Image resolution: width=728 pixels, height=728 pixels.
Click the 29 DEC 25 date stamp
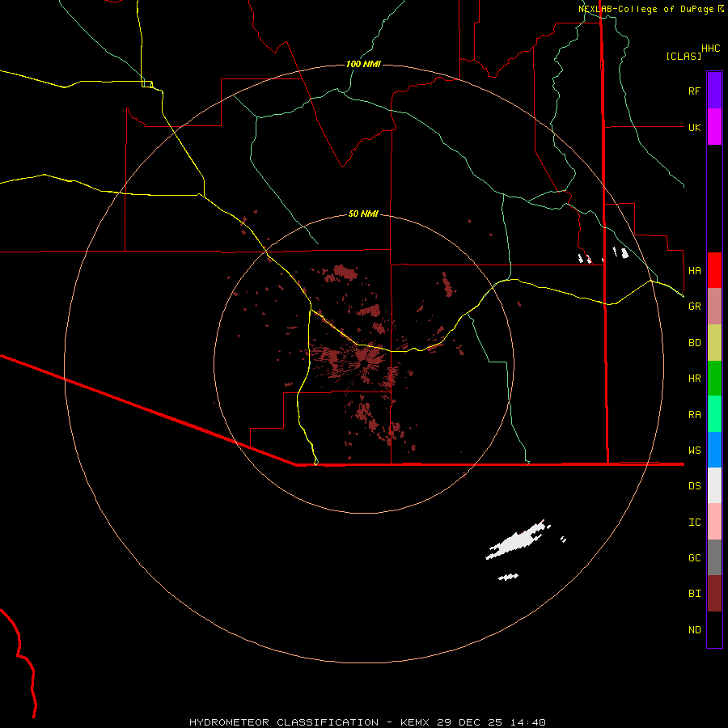coord(470,722)
